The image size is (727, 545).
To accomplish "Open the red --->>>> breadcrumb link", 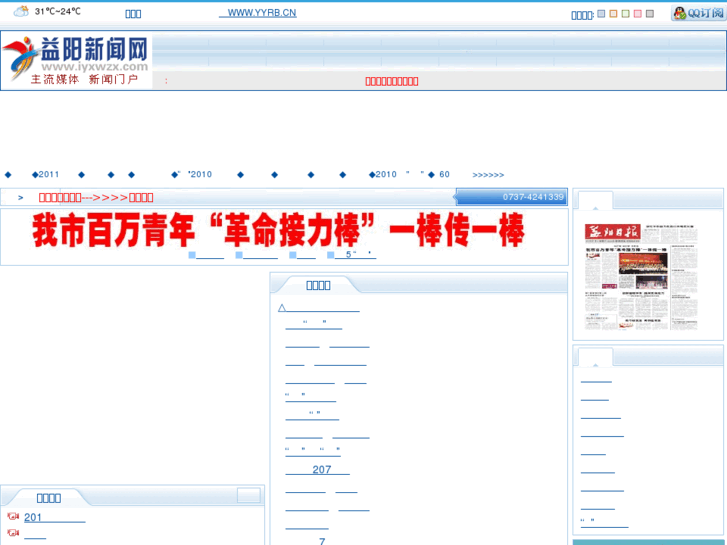I will (x=96, y=198).
